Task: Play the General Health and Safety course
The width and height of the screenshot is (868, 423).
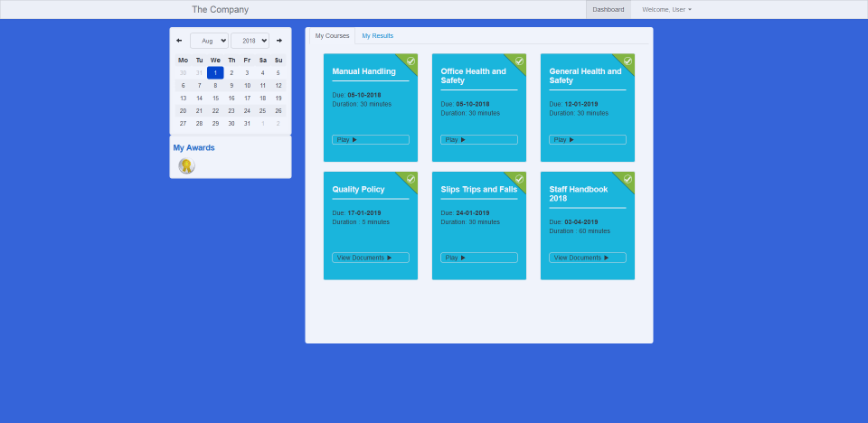Action: pos(588,139)
